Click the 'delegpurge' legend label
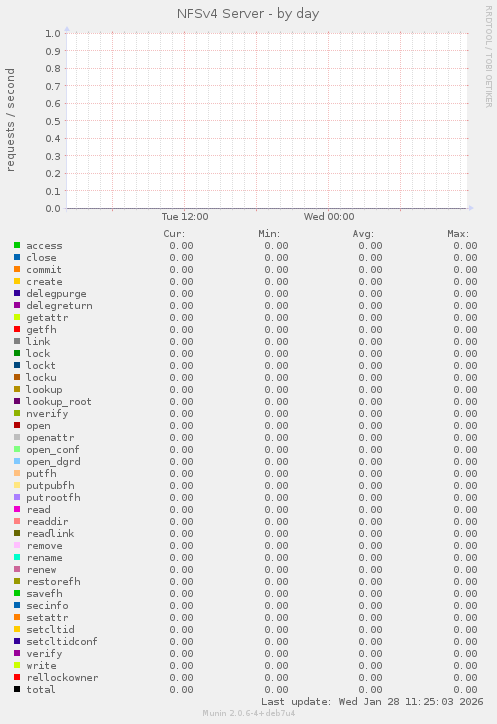The width and height of the screenshot is (497, 724). pyautogui.click(x=56, y=294)
